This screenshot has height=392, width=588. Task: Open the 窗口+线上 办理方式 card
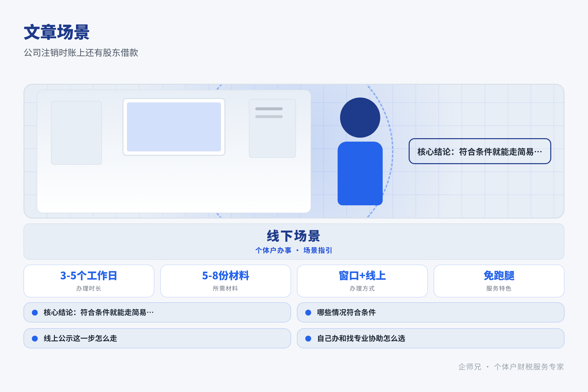coord(362,281)
